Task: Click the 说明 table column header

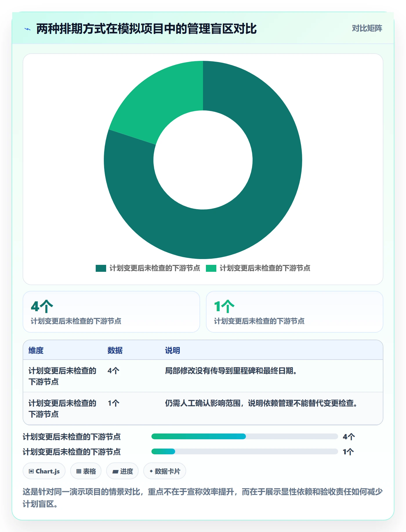Action: coord(173,350)
